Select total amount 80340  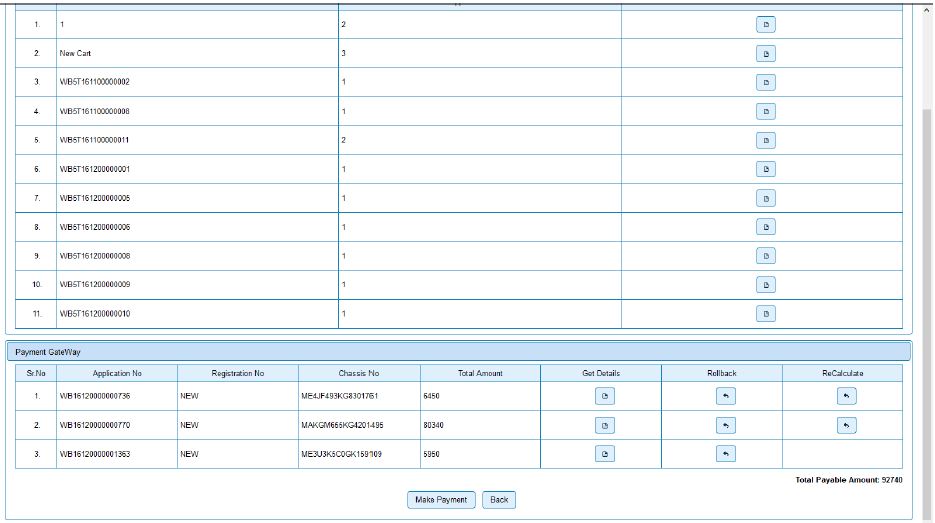(434, 425)
